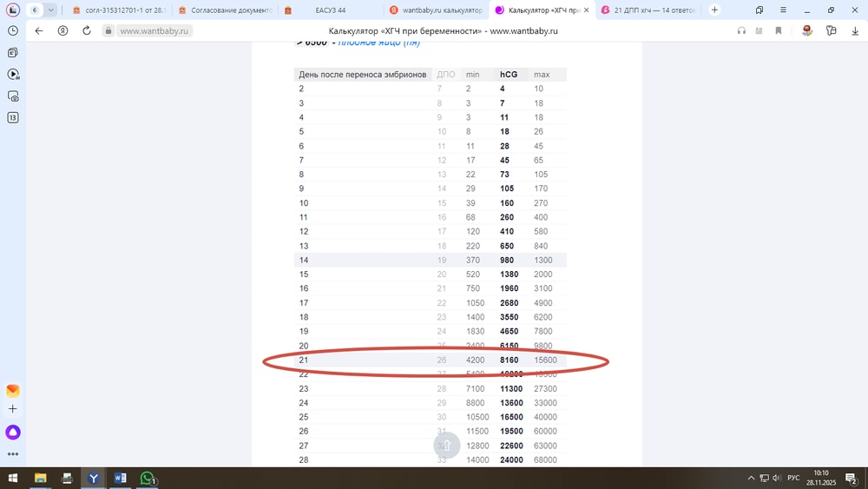Viewport: 868px width, 489px height.
Task: Click the headphones read-aloud icon
Action: pyautogui.click(x=741, y=30)
